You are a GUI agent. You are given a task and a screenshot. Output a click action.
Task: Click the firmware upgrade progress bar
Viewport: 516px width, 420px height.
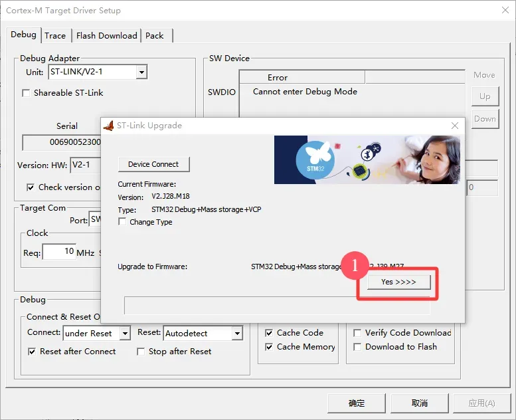[x=277, y=306]
